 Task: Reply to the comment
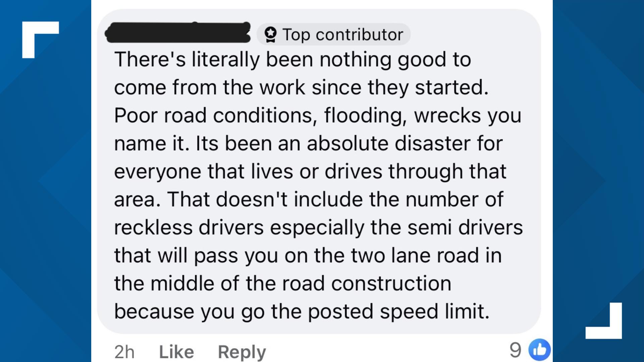(242, 352)
